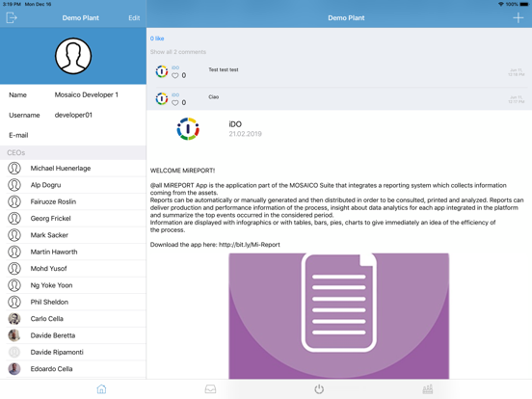Switch to the Inbox tray tab
This screenshot has width=532, height=399.
(x=210, y=389)
